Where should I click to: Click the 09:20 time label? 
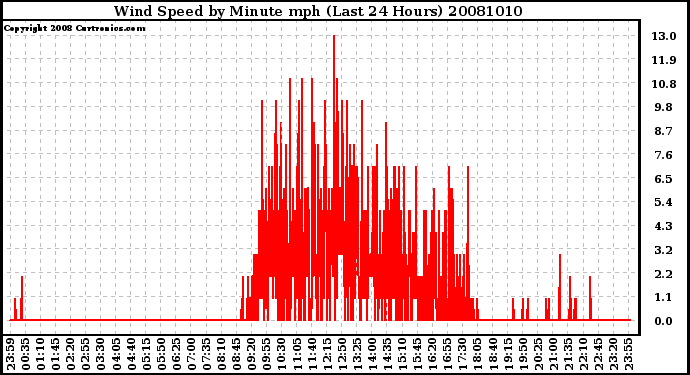point(252,355)
